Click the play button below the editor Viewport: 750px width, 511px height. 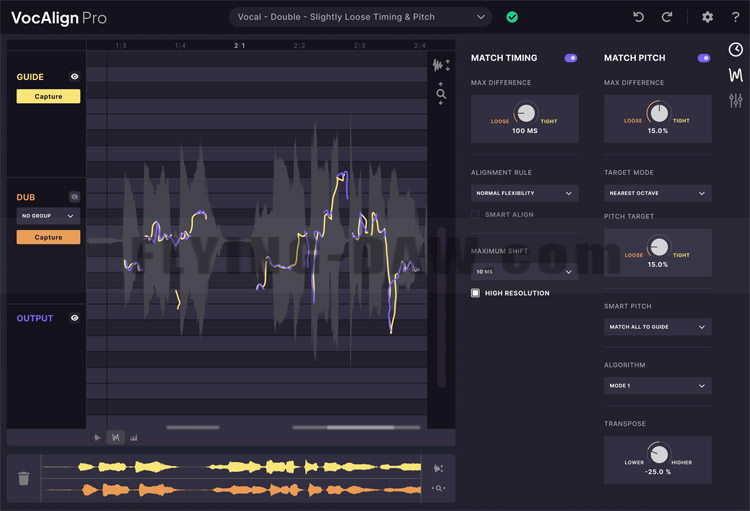pos(97,437)
